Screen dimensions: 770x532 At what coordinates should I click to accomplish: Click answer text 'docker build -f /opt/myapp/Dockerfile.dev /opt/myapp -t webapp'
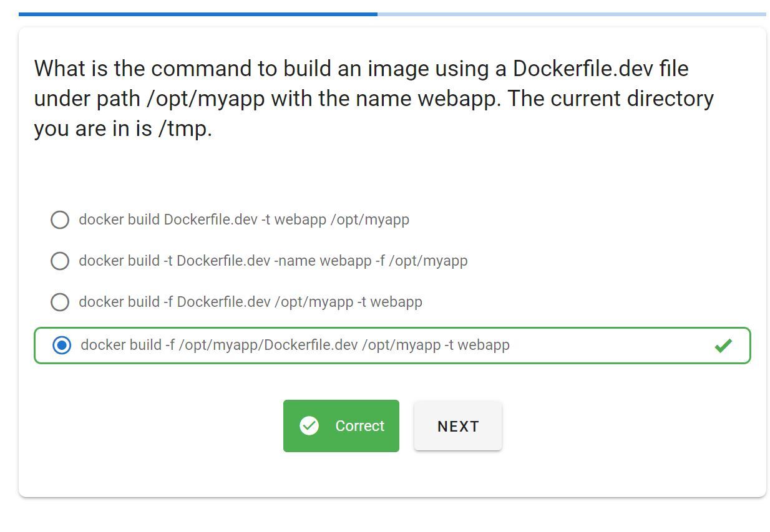tap(295, 345)
